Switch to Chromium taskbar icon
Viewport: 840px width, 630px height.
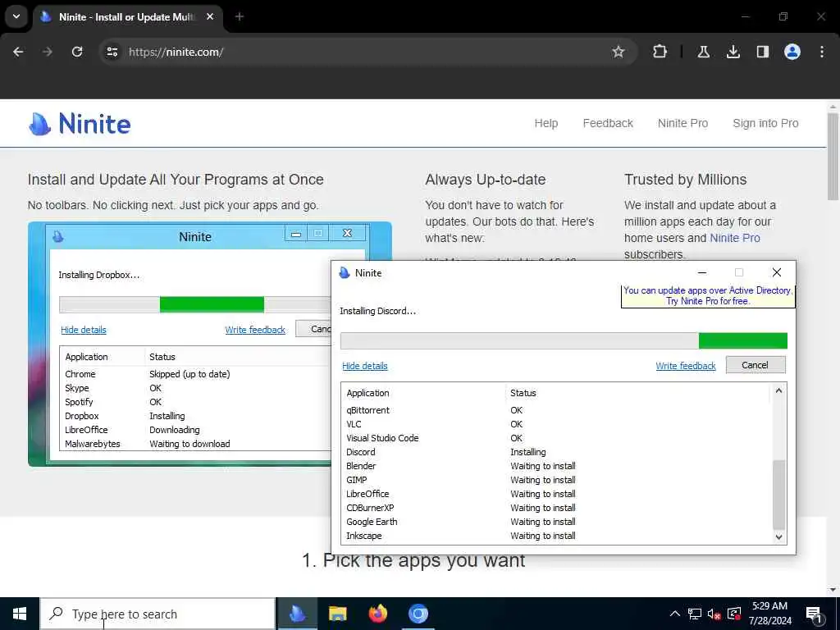pyautogui.click(x=418, y=614)
